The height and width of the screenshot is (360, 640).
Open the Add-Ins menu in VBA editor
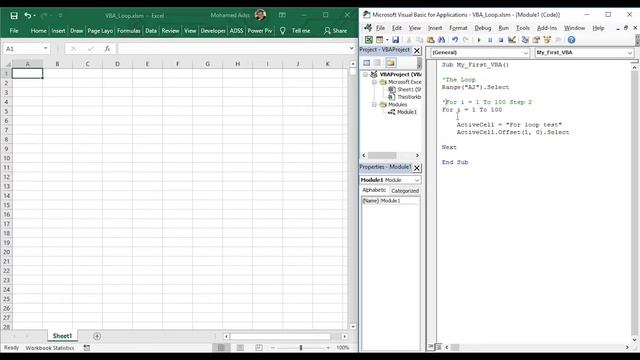click(x=547, y=28)
